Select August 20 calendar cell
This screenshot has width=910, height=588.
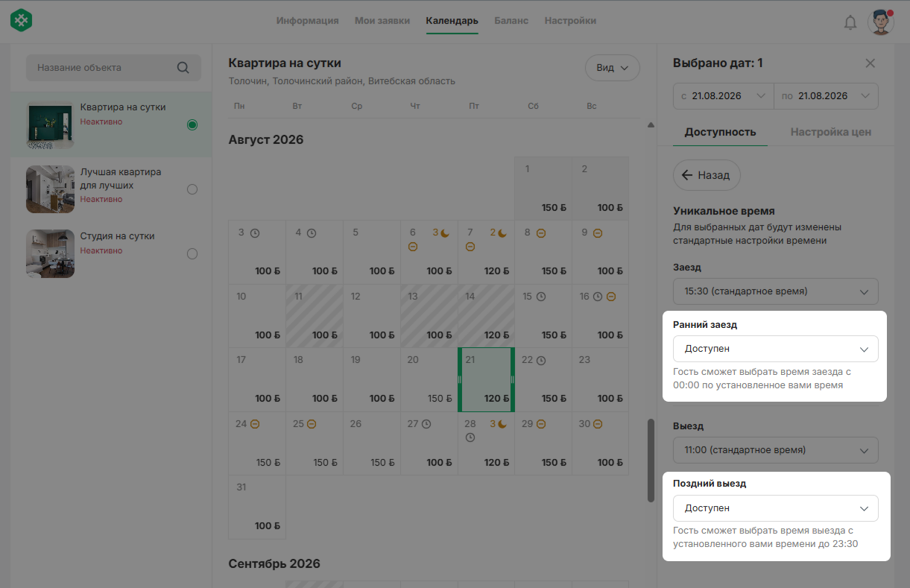coord(429,379)
